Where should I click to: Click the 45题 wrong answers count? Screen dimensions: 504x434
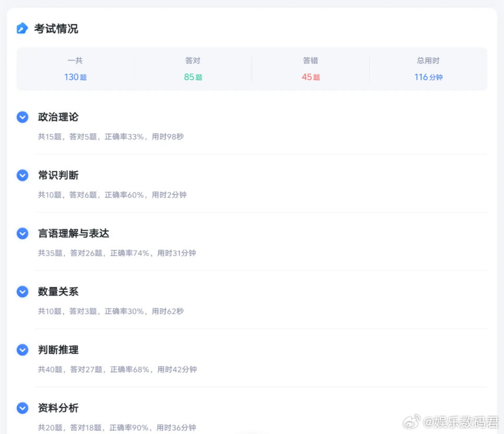311,77
